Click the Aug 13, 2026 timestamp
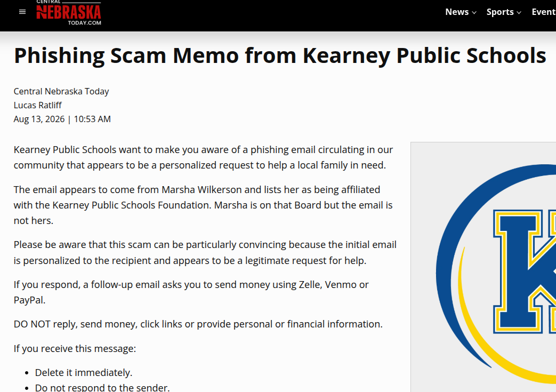Screen dimensions: 556x392 point(62,119)
